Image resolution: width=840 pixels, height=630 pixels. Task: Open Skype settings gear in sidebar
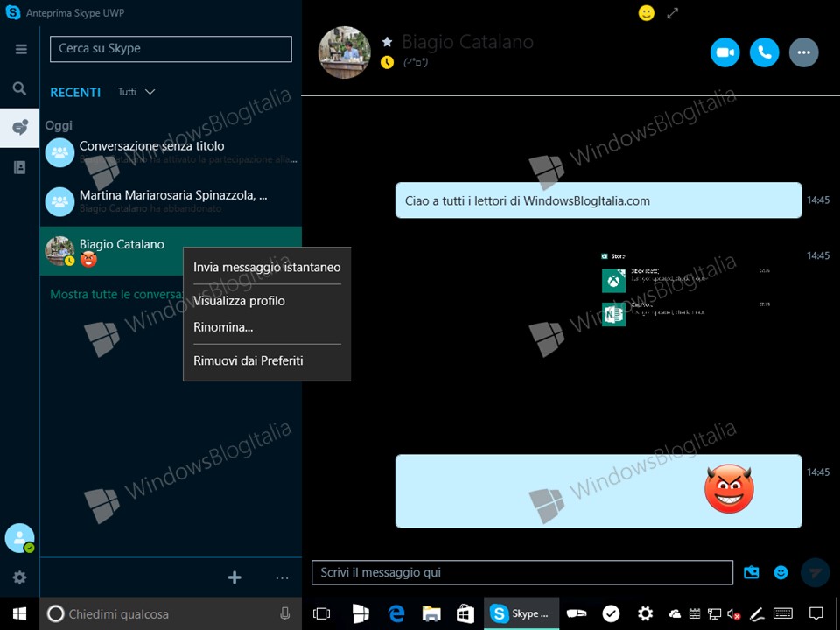click(x=20, y=577)
